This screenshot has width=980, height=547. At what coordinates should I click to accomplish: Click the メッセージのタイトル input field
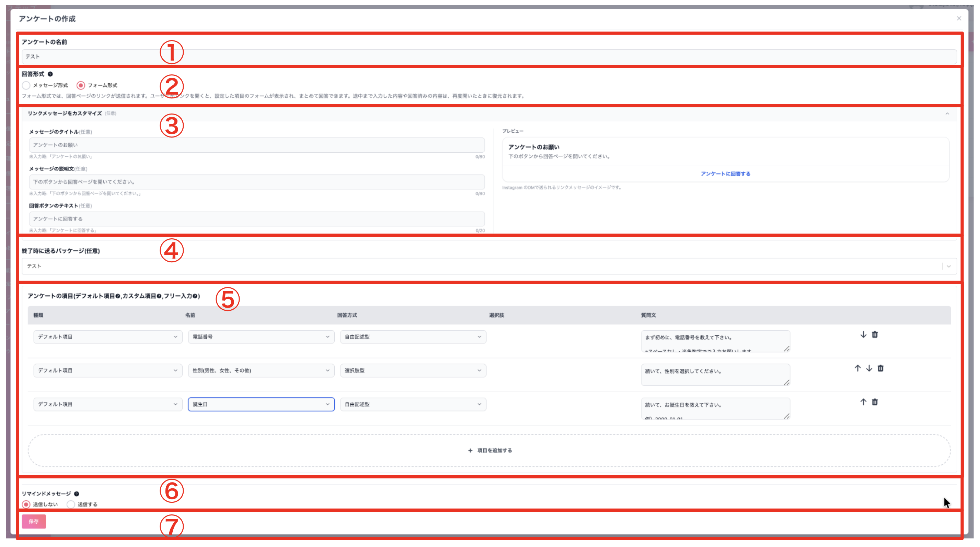point(257,145)
